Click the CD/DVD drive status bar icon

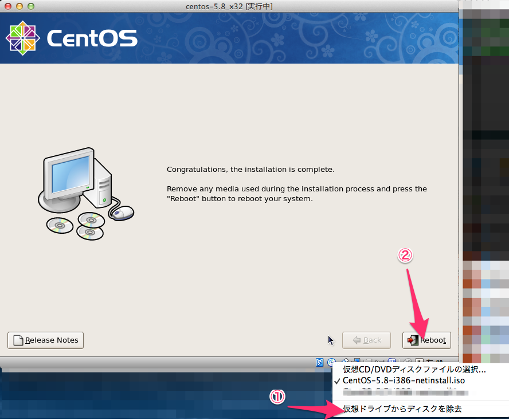coord(331,362)
